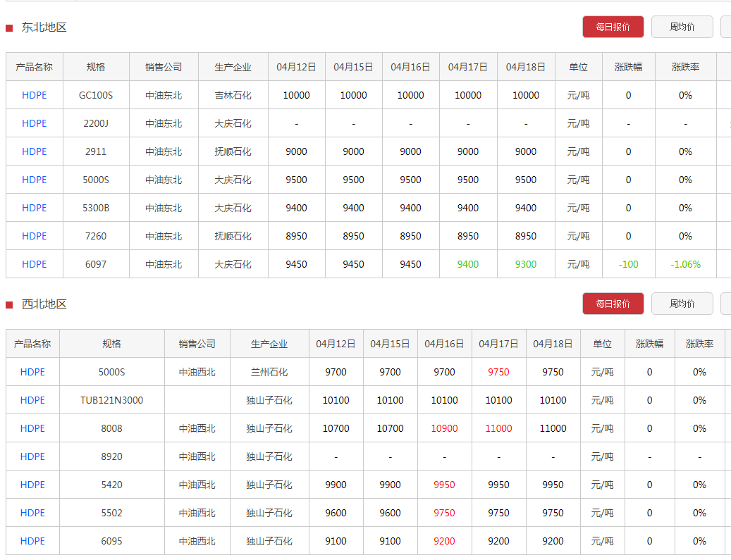
Task: Click 东北地区 section heading
Action: point(44,27)
